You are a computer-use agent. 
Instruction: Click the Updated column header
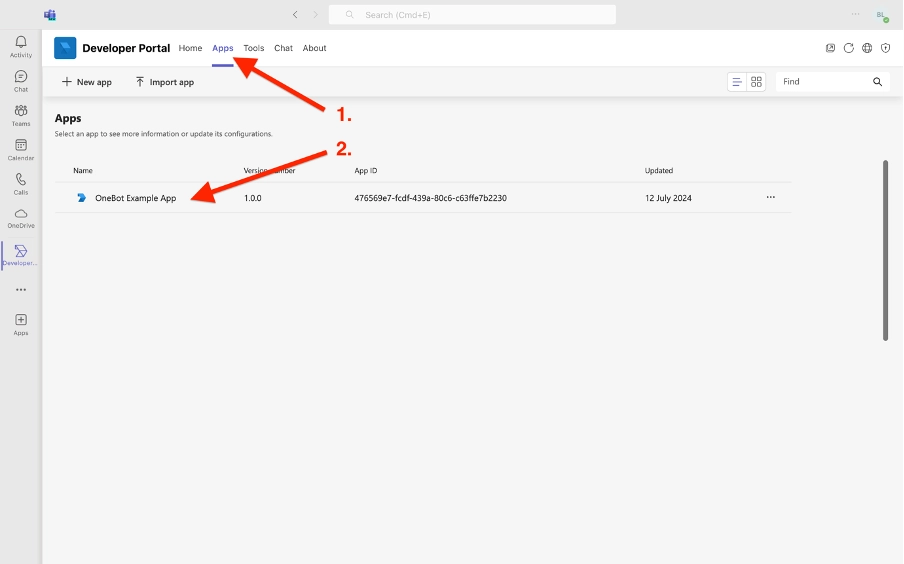coord(659,171)
